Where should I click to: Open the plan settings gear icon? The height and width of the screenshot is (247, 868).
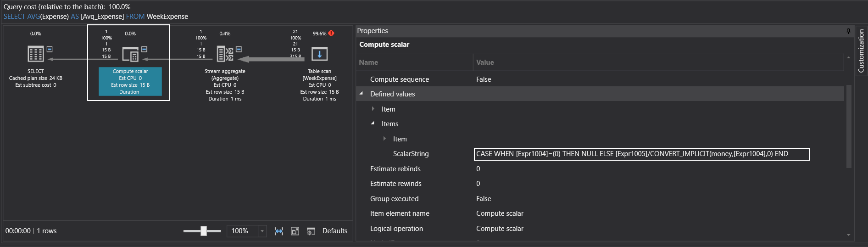pos(311,231)
